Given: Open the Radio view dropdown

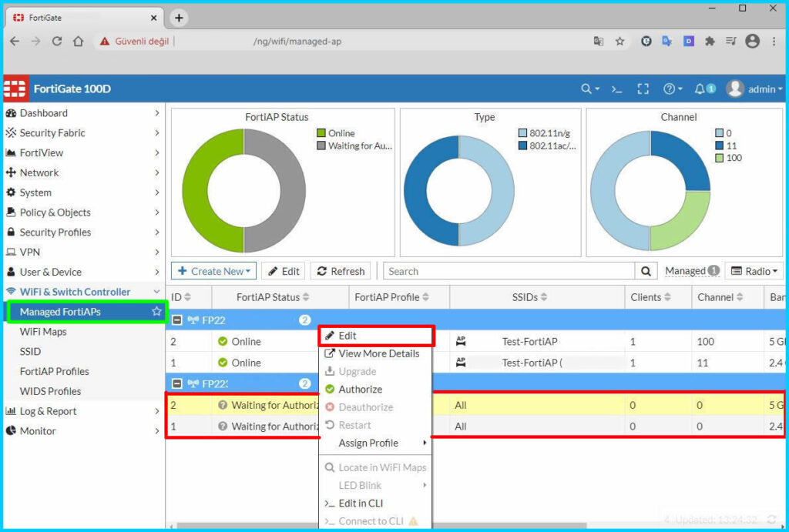Looking at the screenshot, I should [x=754, y=271].
